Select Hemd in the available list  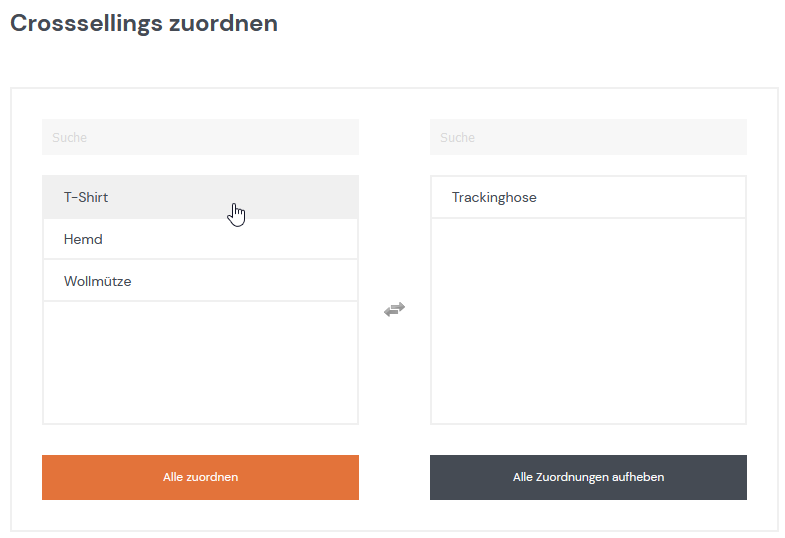click(x=200, y=239)
